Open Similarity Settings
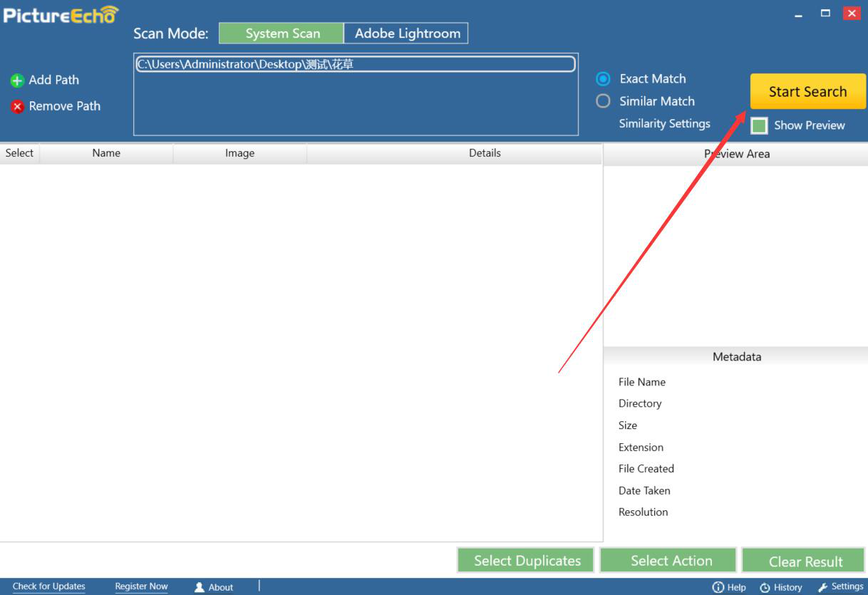Viewport: 868px width, 595px height. 665,123
